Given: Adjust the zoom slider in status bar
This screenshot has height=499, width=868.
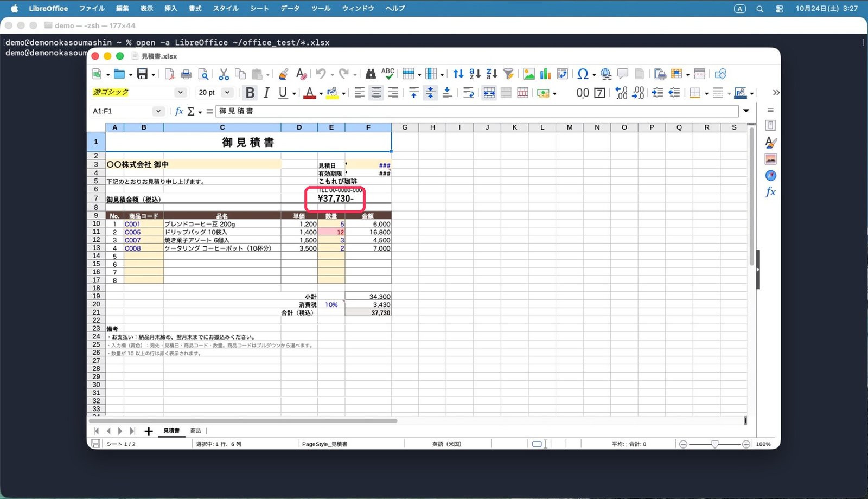Looking at the screenshot, I should tap(715, 444).
